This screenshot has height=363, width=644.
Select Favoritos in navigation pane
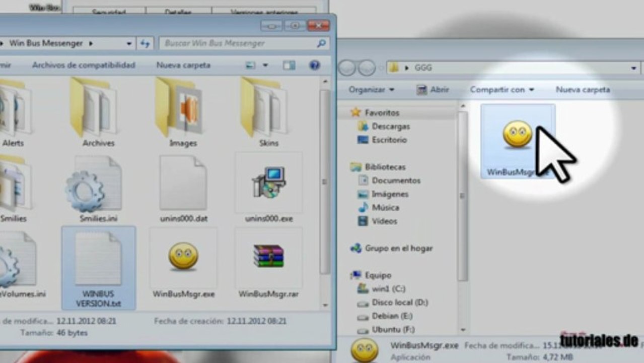(x=376, y=113)
